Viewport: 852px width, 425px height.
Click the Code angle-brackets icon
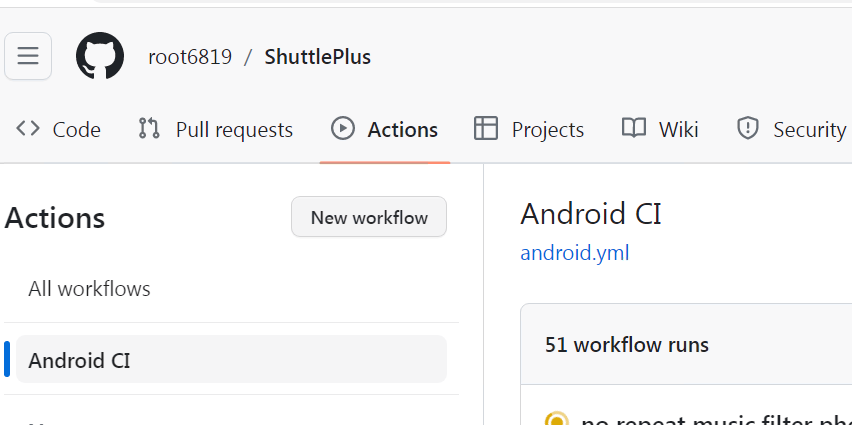tap(28, 129)
